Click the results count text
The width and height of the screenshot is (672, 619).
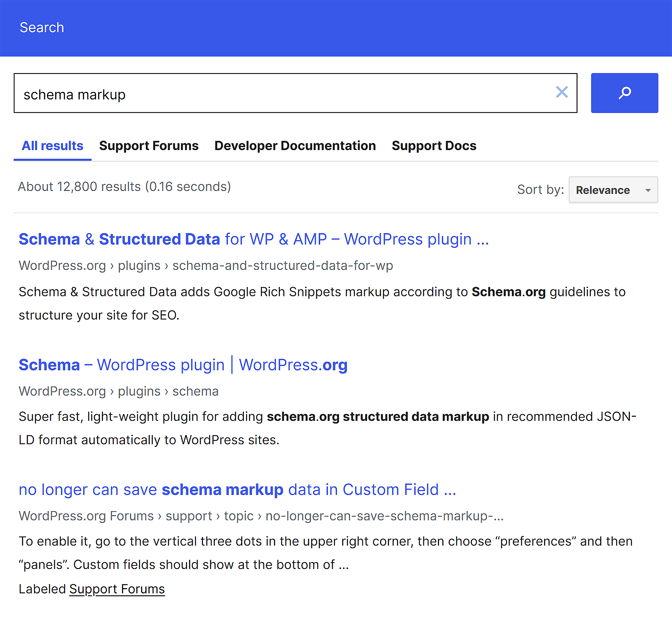click(x=124, y=187)
